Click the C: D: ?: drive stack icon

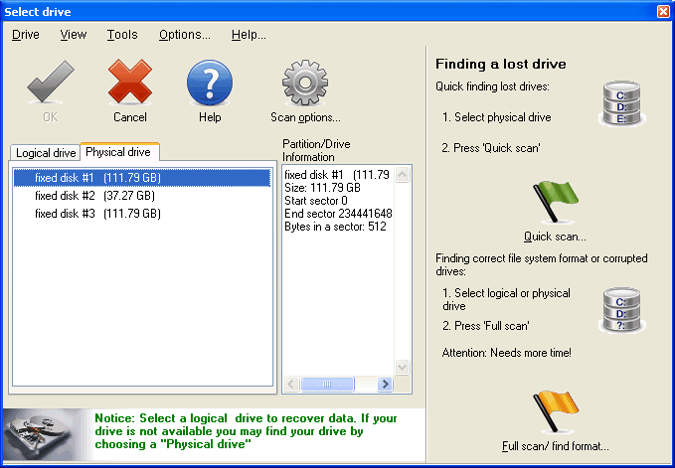coord(621,310)
